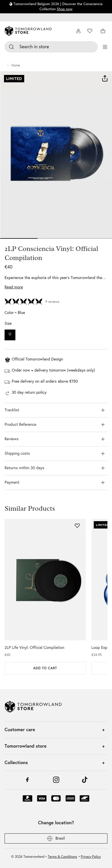The height and width of the screenshot is (868, 112).
Task: Open the hamburger menu icon
Action: tap(105, 47)
